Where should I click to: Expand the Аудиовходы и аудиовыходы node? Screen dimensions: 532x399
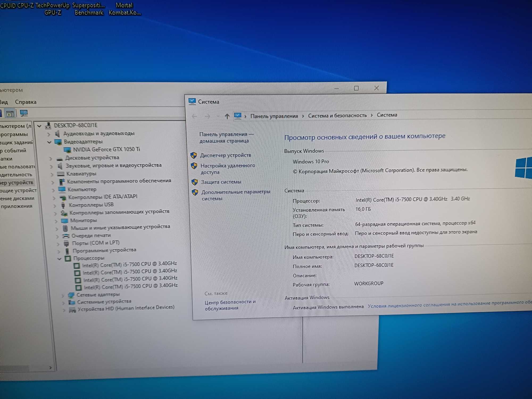(x=49, y=134)
